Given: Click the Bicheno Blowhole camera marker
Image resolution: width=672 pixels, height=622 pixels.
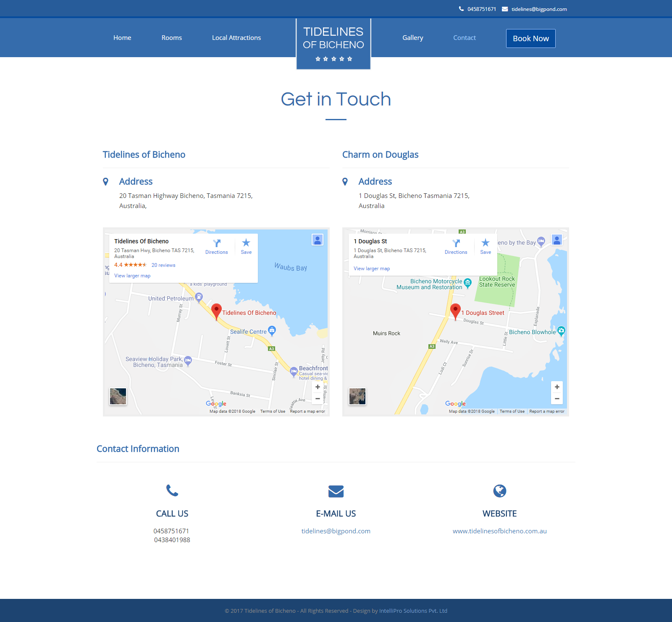Looking at the screenshot, I should point(561,331).
